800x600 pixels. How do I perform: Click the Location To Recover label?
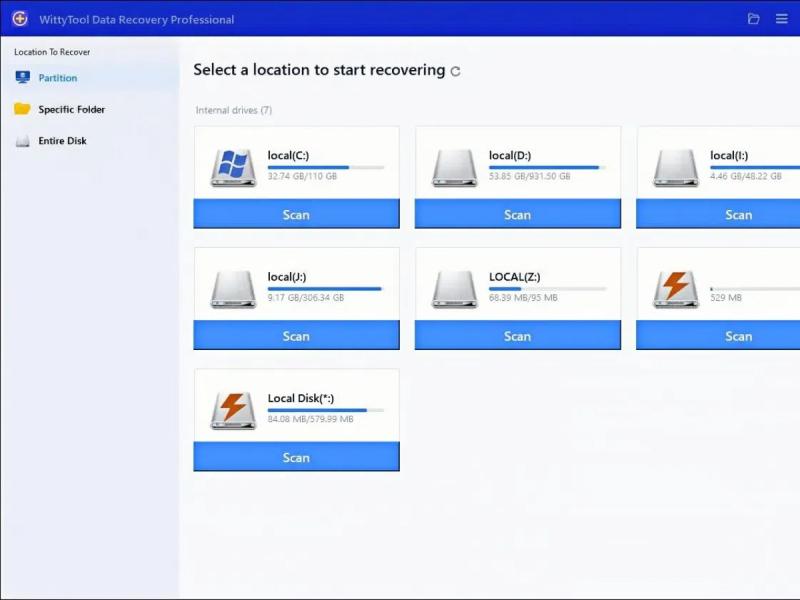[52, 52]
